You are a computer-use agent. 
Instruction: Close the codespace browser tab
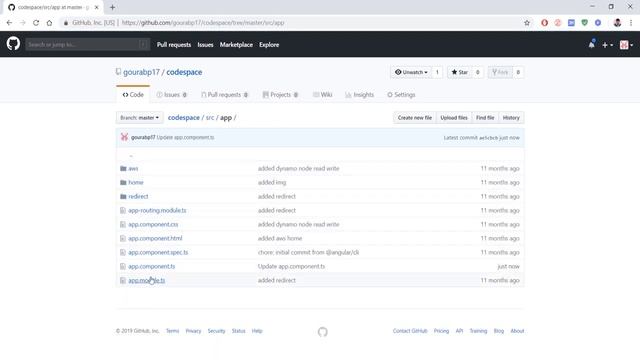(96, 7)
